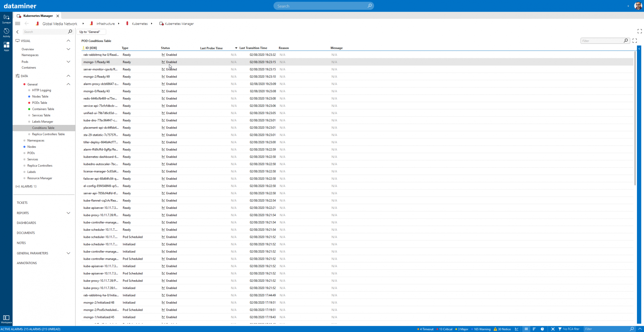
Task: Select mongo-1/Ready/46 row ID
Action: pyautogui.click(x=97, y=62)
